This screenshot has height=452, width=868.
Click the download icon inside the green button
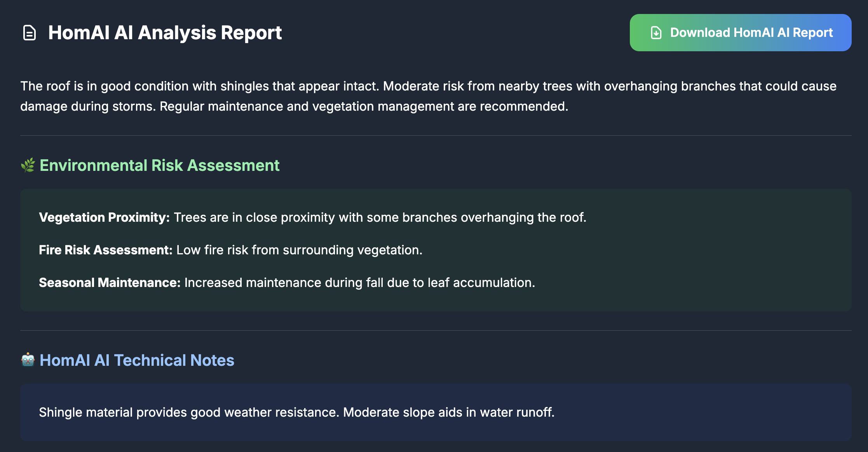click(656, 33)
